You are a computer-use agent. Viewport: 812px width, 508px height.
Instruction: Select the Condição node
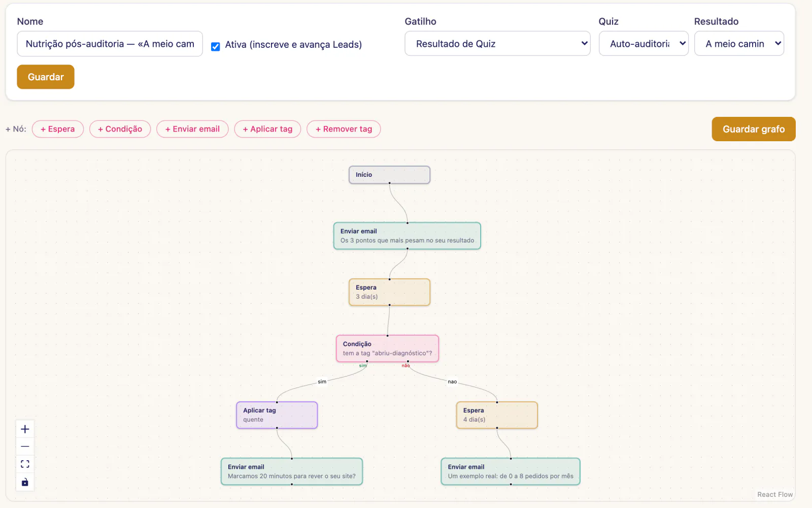387,348
